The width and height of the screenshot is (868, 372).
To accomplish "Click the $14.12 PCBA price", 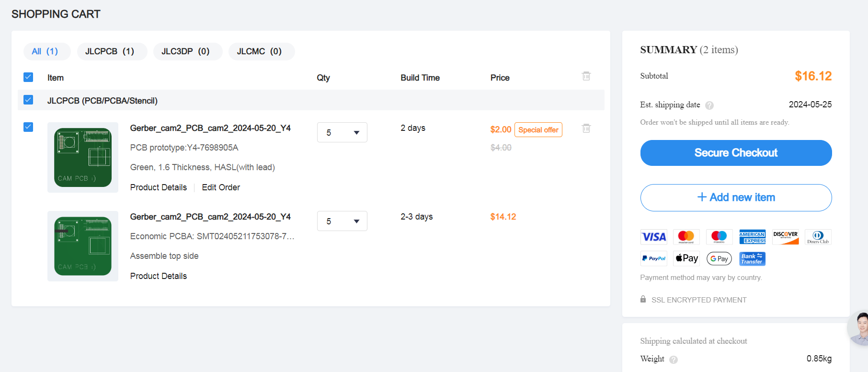I will click(503, 217).
